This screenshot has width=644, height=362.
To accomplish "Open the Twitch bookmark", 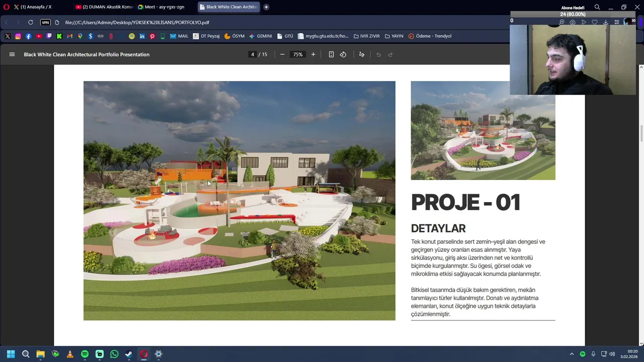I will click(x=49, y=36).
